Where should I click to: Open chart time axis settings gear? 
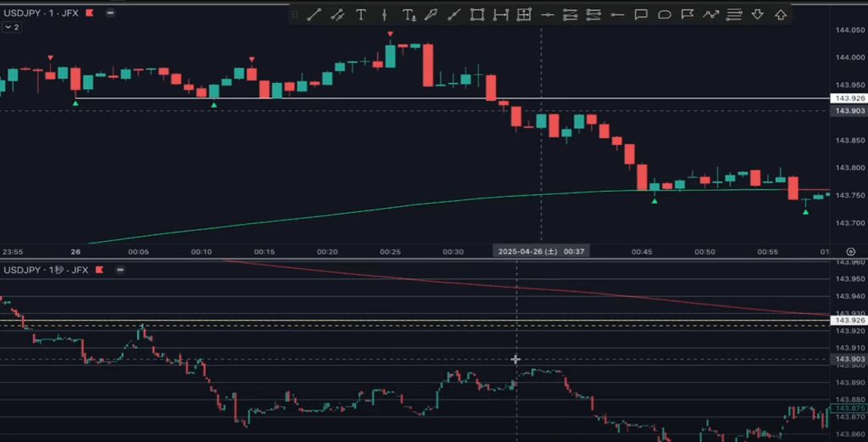pyautogui.click(x=850, y=252)
